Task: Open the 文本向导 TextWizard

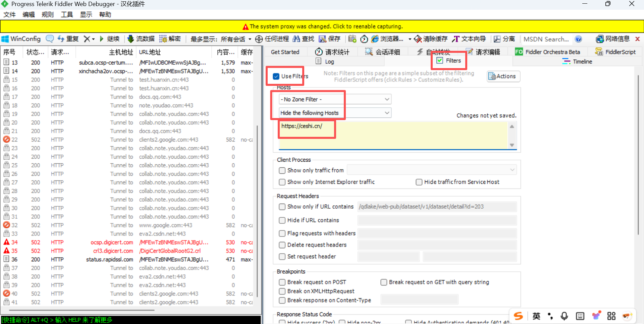Action: point(469,39)
